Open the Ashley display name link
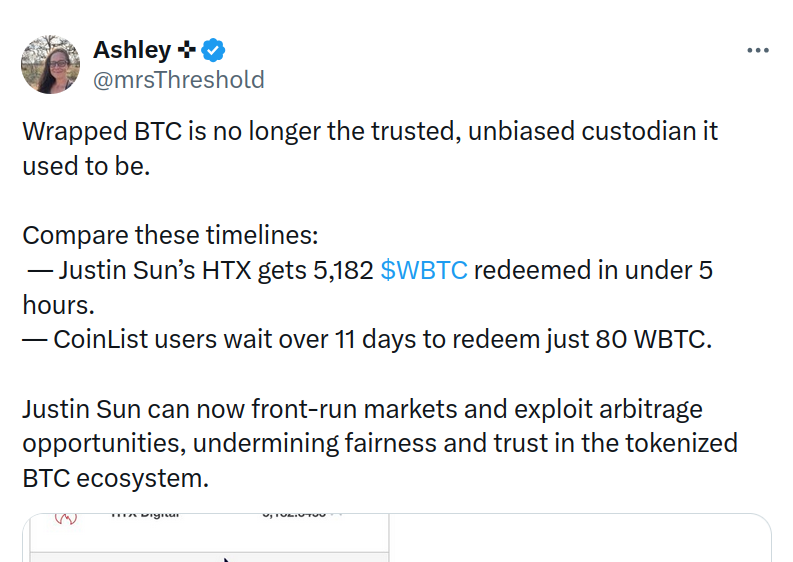This screenshot has width=793, height=562. click(131, 49)
